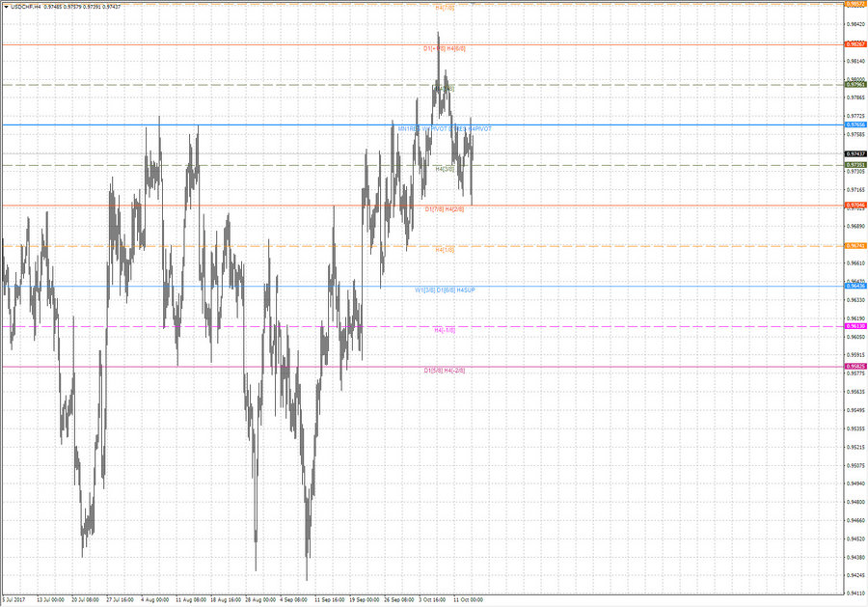Click the small triangle icon before USDCHF,H4

tap(6, 7)
